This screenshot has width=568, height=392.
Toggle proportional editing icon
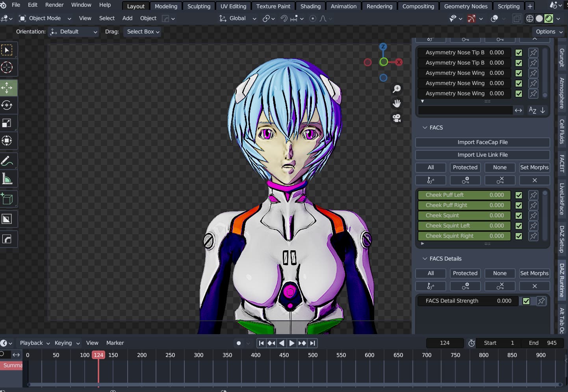coord(313,18)
